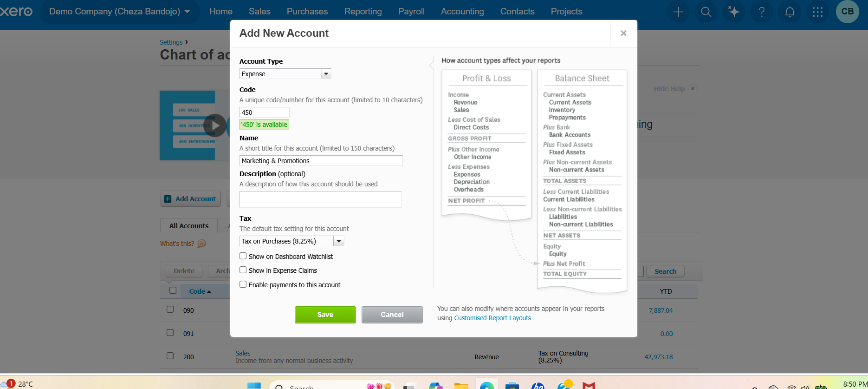868x389 pixels.
Task: Click the Settings breadcrumb link
Action: [171, 42]
